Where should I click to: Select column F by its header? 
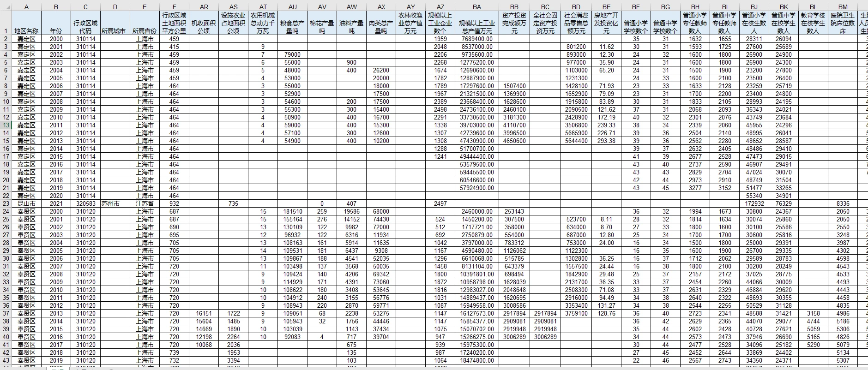[174, 7]
